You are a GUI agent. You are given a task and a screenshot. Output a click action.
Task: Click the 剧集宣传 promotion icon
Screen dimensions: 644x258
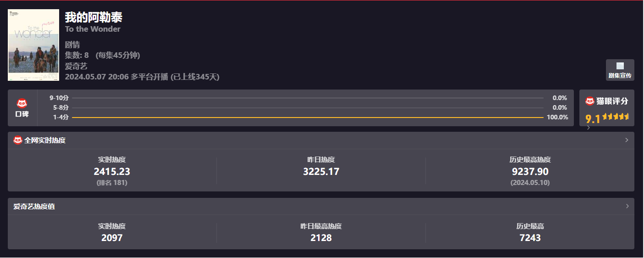(620, 66)
